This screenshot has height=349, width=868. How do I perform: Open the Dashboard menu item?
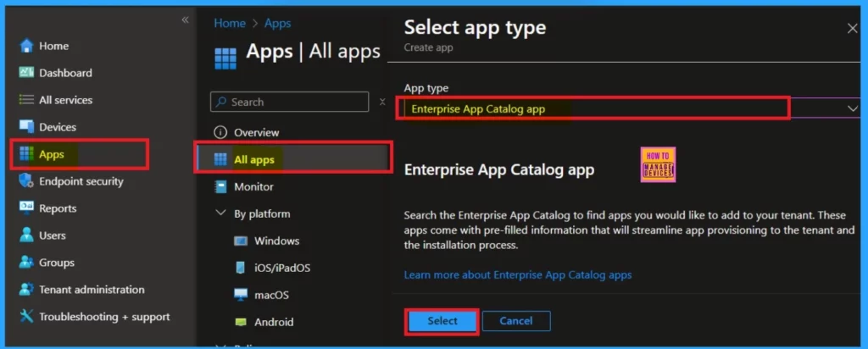(x=65, y=73)
